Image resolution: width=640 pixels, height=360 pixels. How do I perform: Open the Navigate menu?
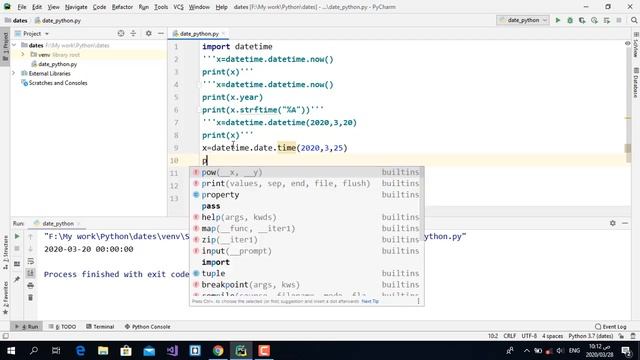pos(76,7)
